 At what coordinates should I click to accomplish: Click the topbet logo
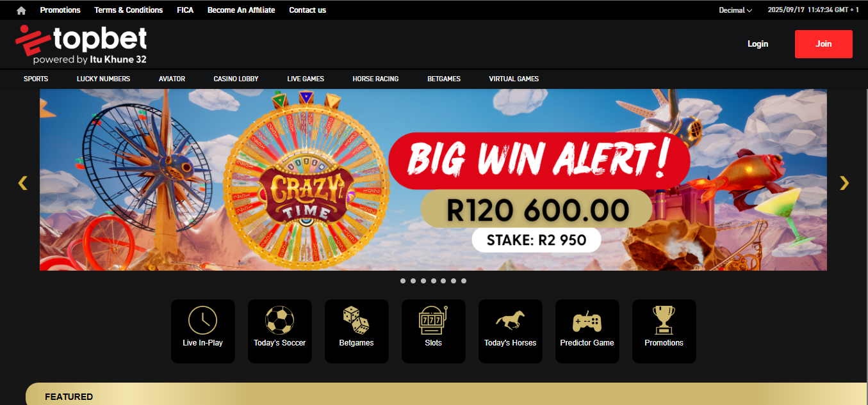click(x=81, y=44)
